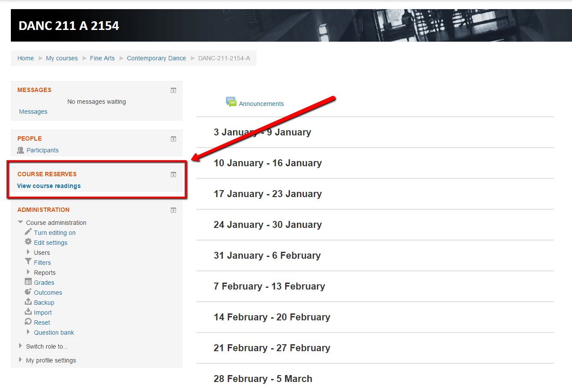Click the upload icon beside Backup
Screen dimensions: 572x392
tap(28, 302)
